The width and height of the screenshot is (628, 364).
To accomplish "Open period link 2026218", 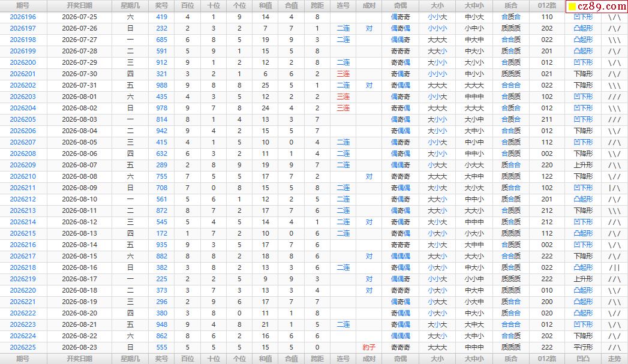I will click(x=23, y=268).
